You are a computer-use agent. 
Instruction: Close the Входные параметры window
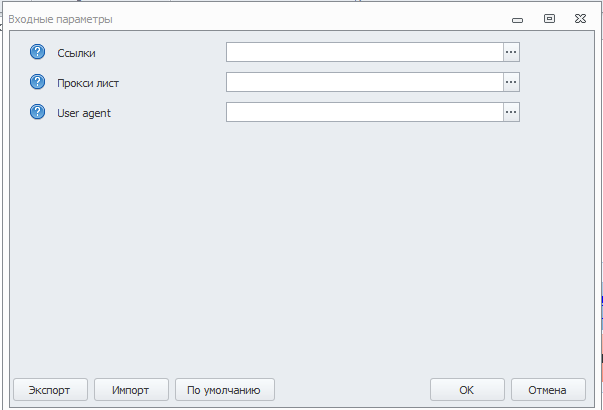[580, 18]
